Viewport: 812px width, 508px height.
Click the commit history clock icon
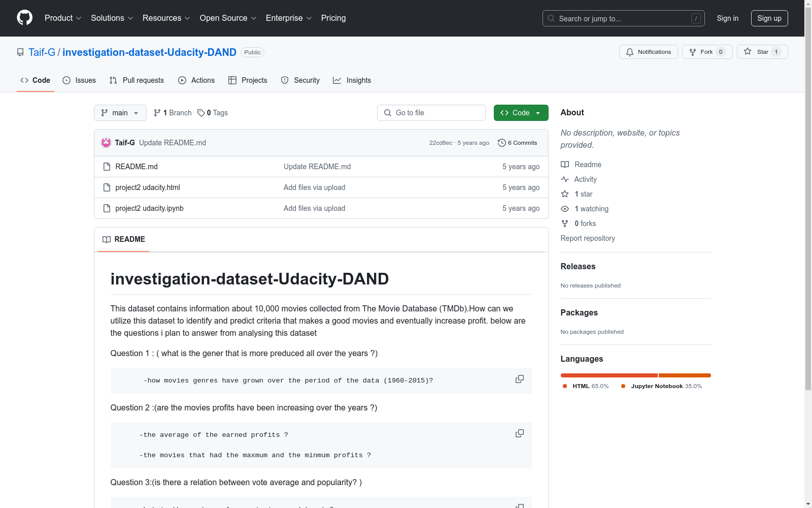tap(502, 143)
